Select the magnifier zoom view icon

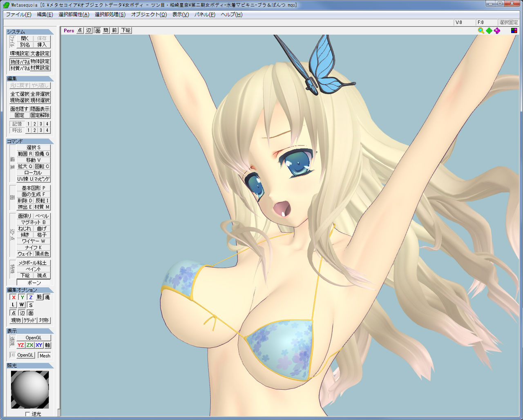tap(481, 31)
